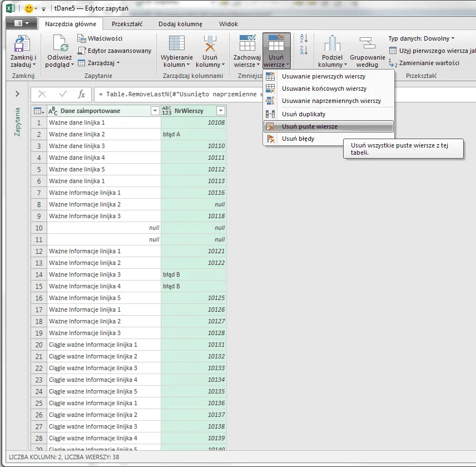Choose Usuwanie pierwszych wierszy
Viewport: 476px width, 467px height.
click(329, 77)
